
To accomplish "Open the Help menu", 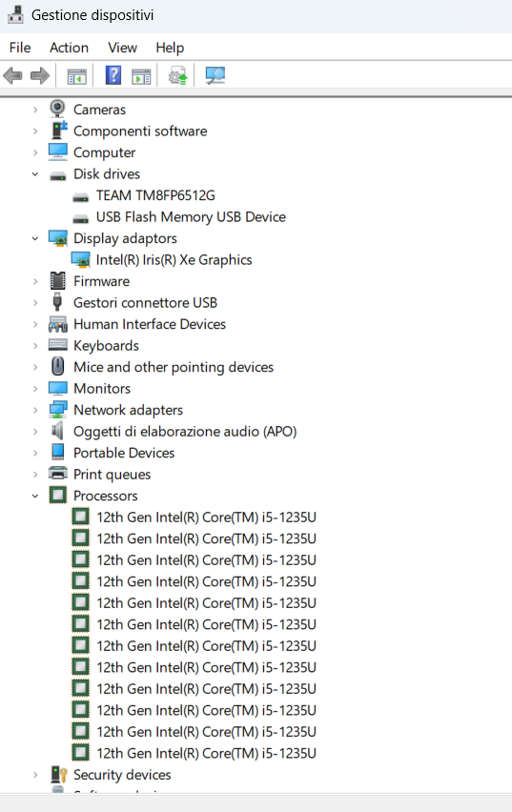I will pos(170,48).
